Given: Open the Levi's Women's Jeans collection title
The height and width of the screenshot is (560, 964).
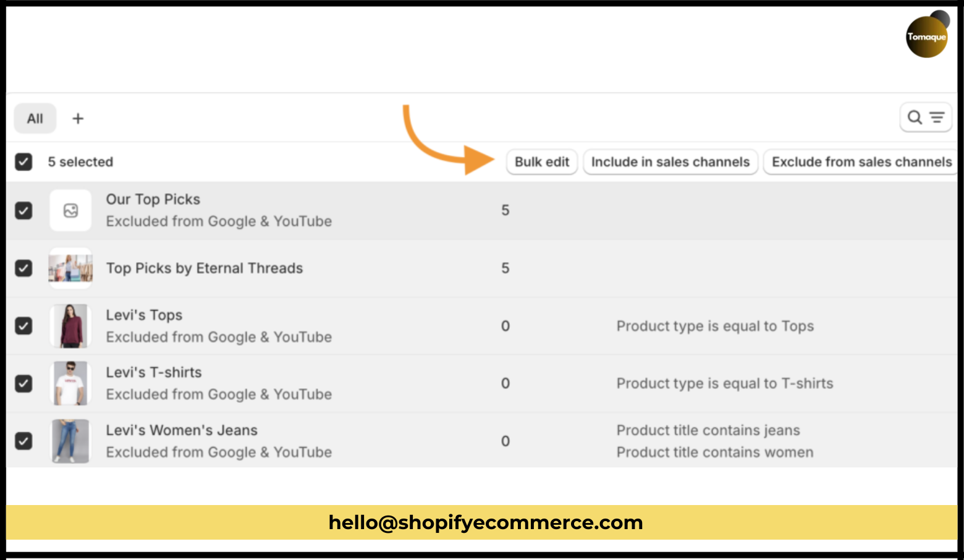Looking at the screenshot, I should coord(182,430).
